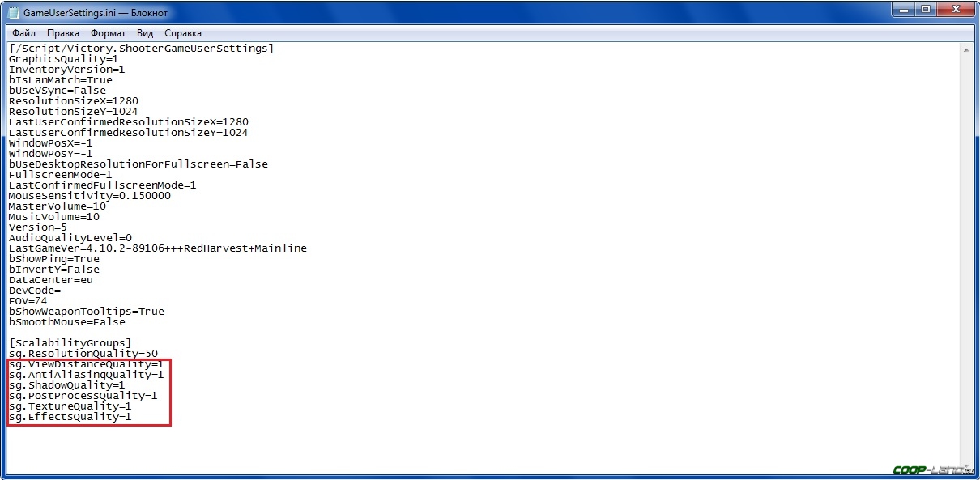980x480 pixels.
Task: Place the cursor on bUseVSync=False
Action: 57,91
